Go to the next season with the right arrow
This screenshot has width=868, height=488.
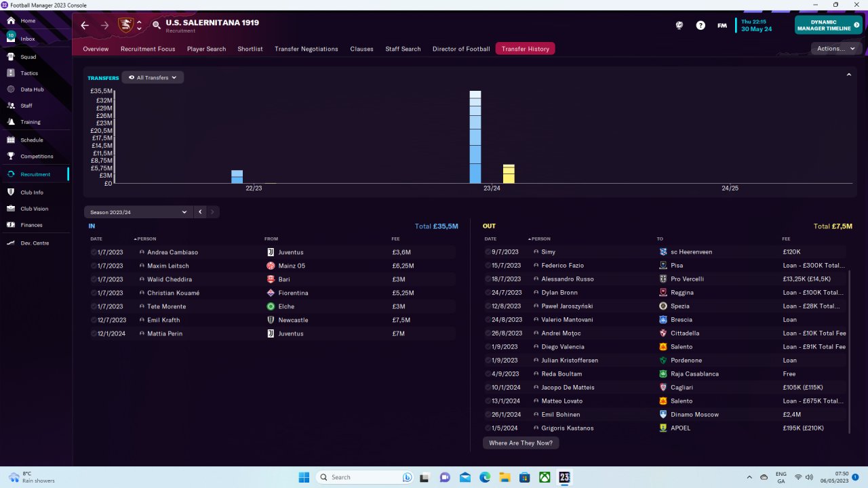click(212, 212)
